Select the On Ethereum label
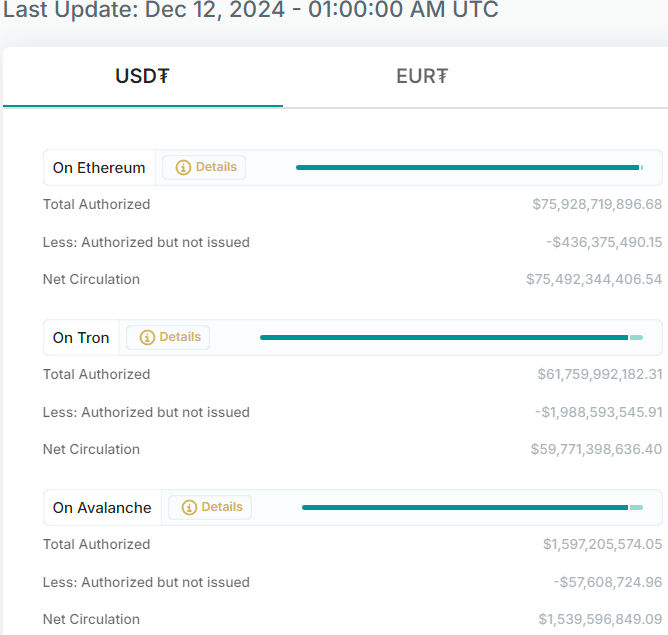The height and width of the screenshot is (635, 668). pyautogui.click(x=99, y=168)
